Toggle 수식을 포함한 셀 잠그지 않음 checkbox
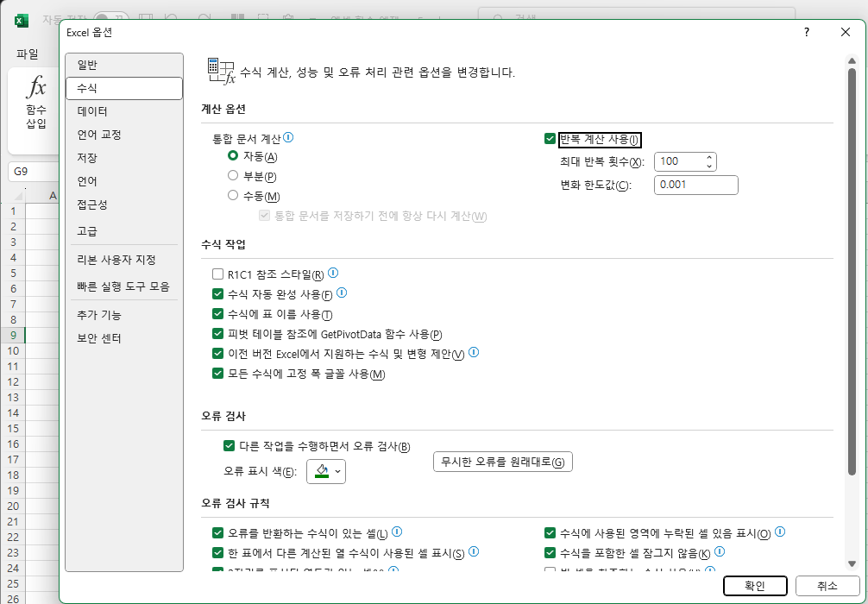 (x=550, y=553)
